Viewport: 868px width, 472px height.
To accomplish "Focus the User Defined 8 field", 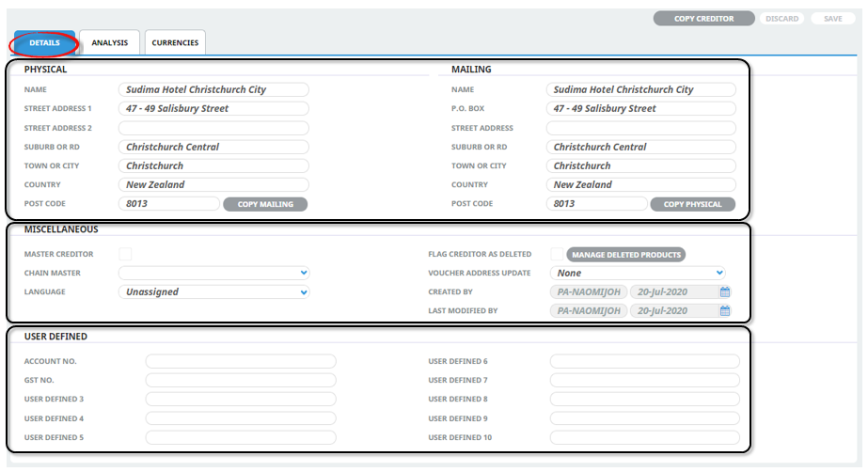I will [x=645, y=399].
